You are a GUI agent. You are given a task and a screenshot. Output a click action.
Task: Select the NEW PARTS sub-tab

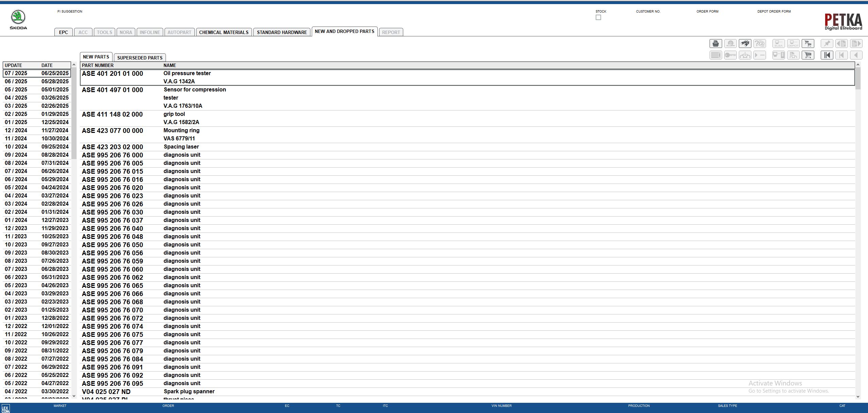pyautogui.click(x=96, y=57)
